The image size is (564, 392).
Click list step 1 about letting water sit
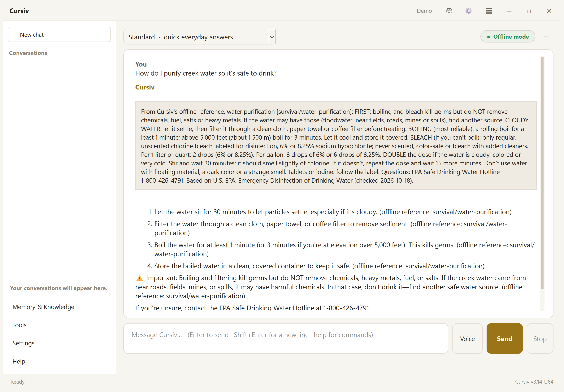(x=330, y=212)
